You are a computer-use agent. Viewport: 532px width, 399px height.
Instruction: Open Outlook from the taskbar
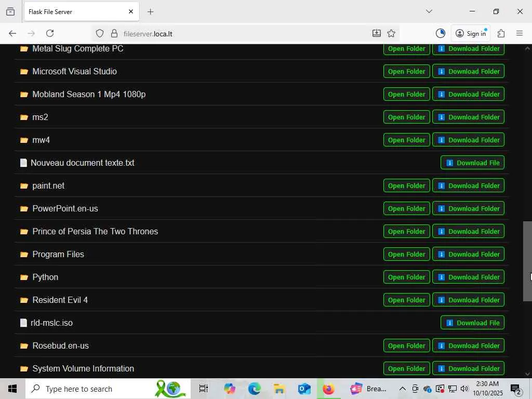click(x=304, y=389)
